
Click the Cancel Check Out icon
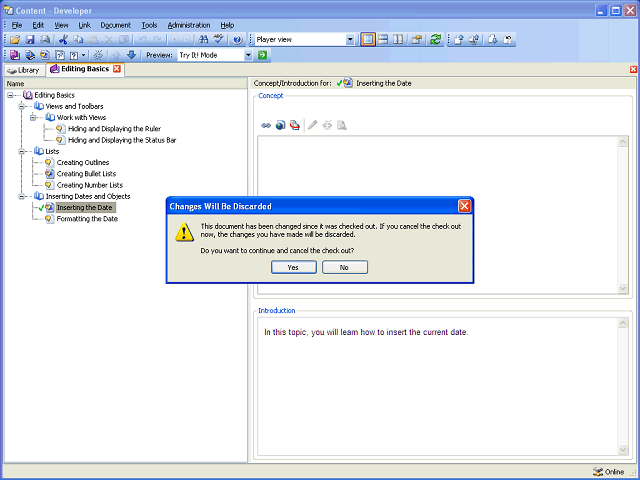click(508, 40)
